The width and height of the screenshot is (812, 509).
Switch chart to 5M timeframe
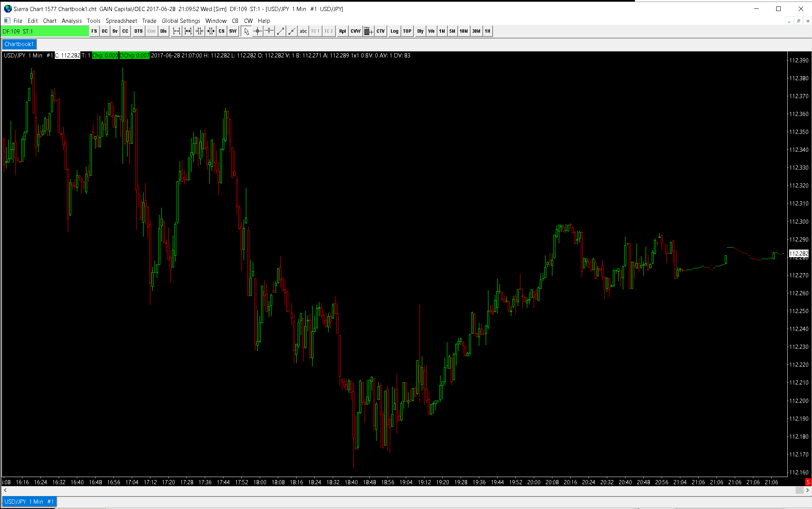click(452, 31)
